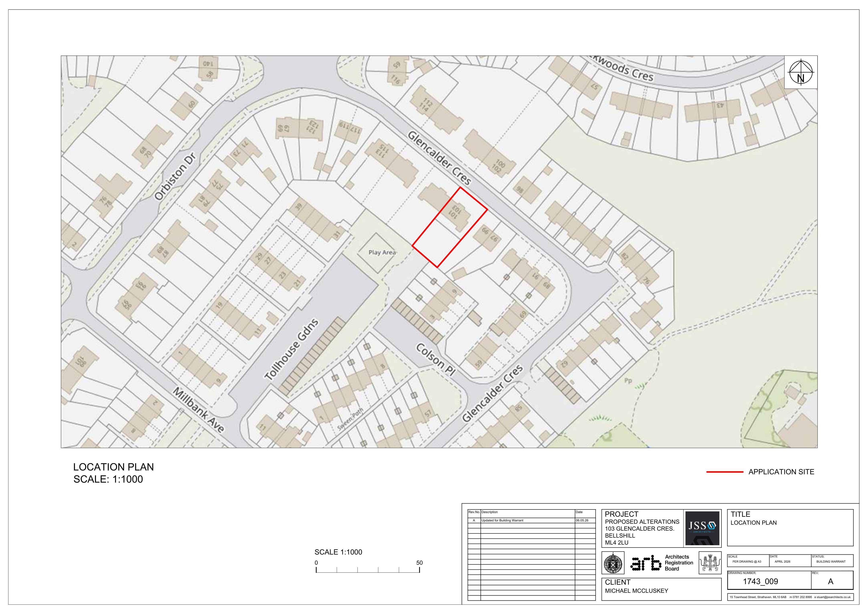Click the round crest emblem left of arb
The height and width of the screenshot is (614, 868).
[613, 563]
